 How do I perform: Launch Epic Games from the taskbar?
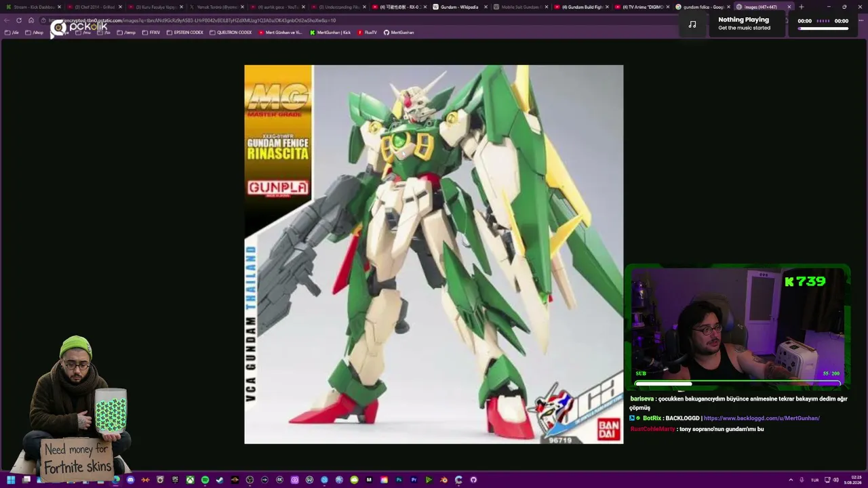click(175, 480)
